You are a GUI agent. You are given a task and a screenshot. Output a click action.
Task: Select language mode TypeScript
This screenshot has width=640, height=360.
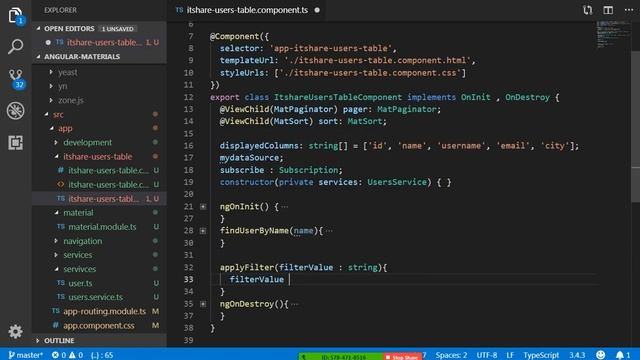click(x=541, y=355)
